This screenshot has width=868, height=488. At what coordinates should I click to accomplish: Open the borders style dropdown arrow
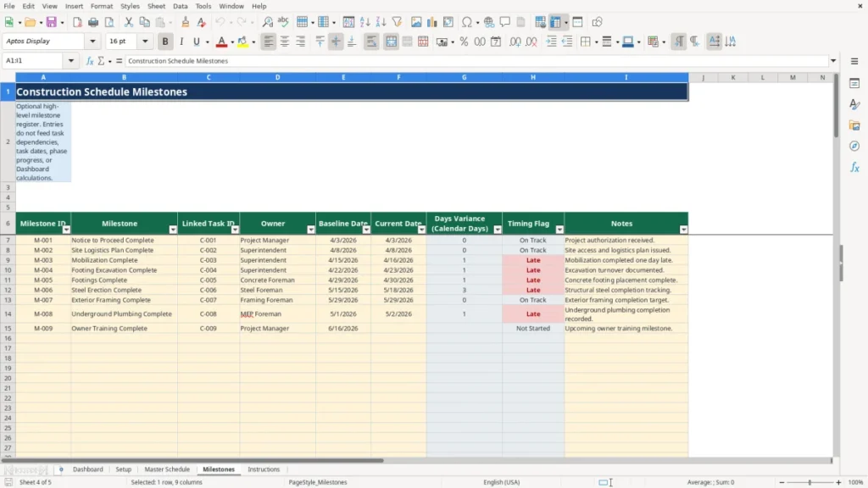point(596,42)
